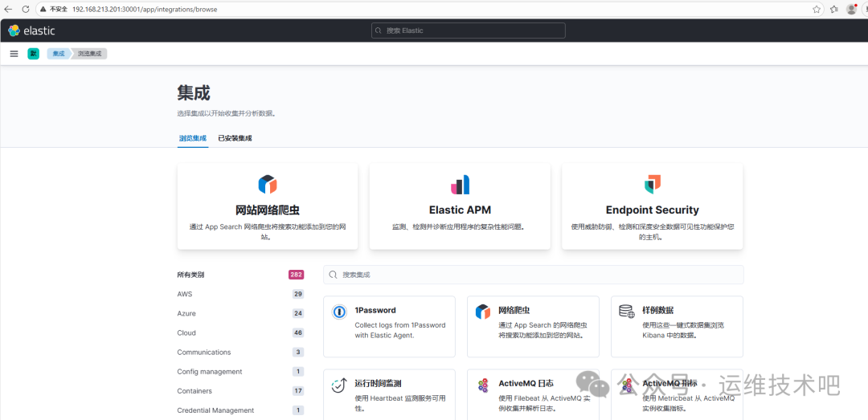The width and height of the screenshot is (868, 420).
Task: Open the 网站网络爬虫 featured card title
Action: (268, 210)
